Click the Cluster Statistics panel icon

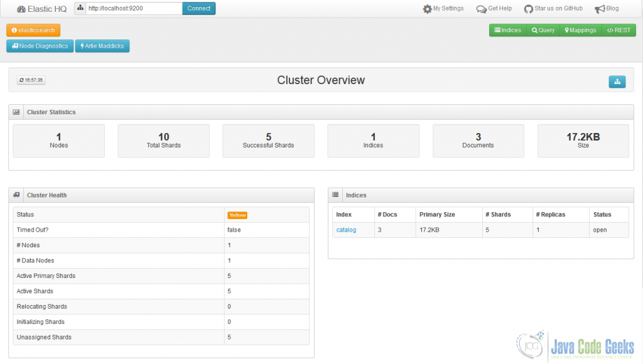(x=16, y=112)
